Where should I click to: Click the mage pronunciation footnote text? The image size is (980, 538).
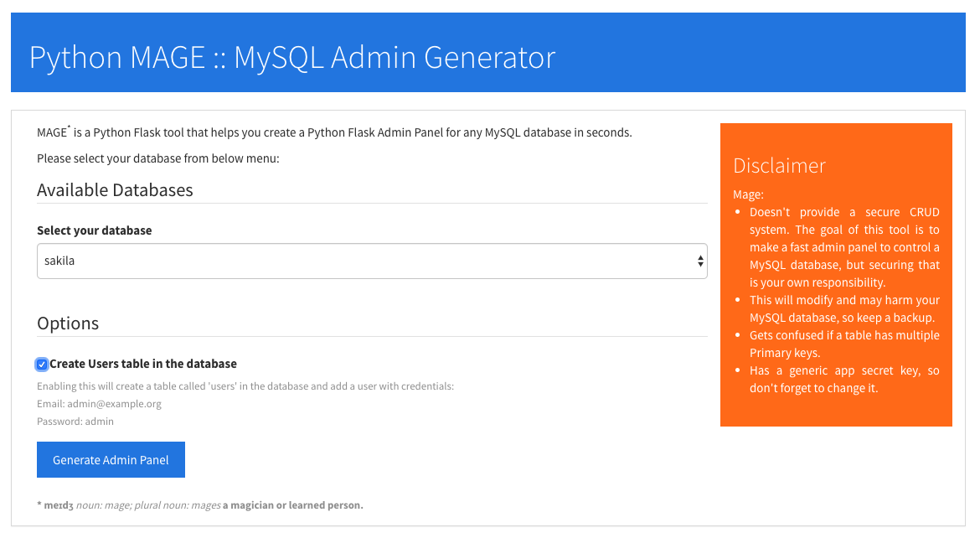point(200,504)
